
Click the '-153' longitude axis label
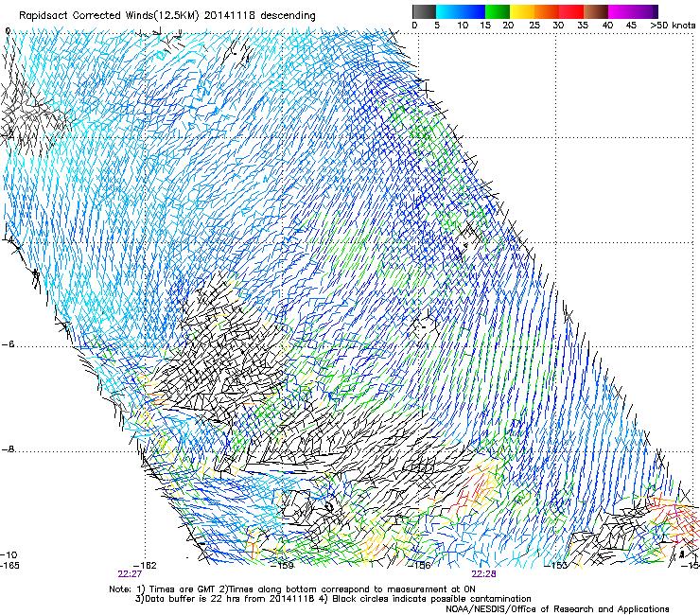(x=555, y=565)
